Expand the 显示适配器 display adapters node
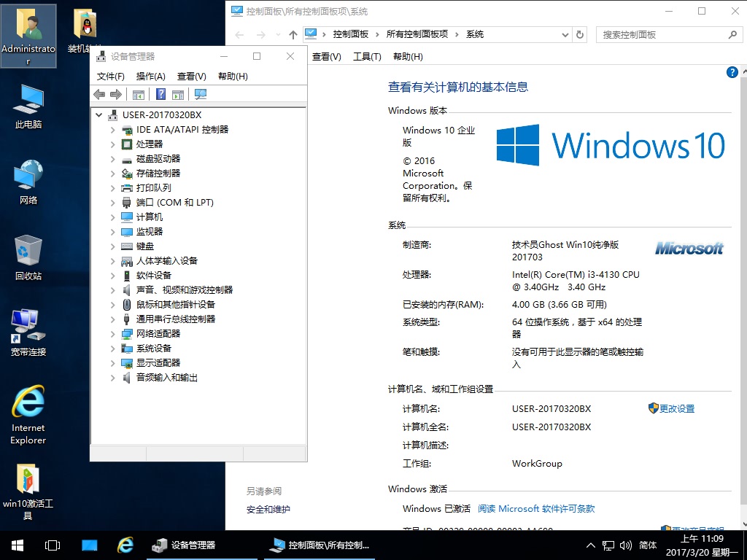 pos(112,363)
